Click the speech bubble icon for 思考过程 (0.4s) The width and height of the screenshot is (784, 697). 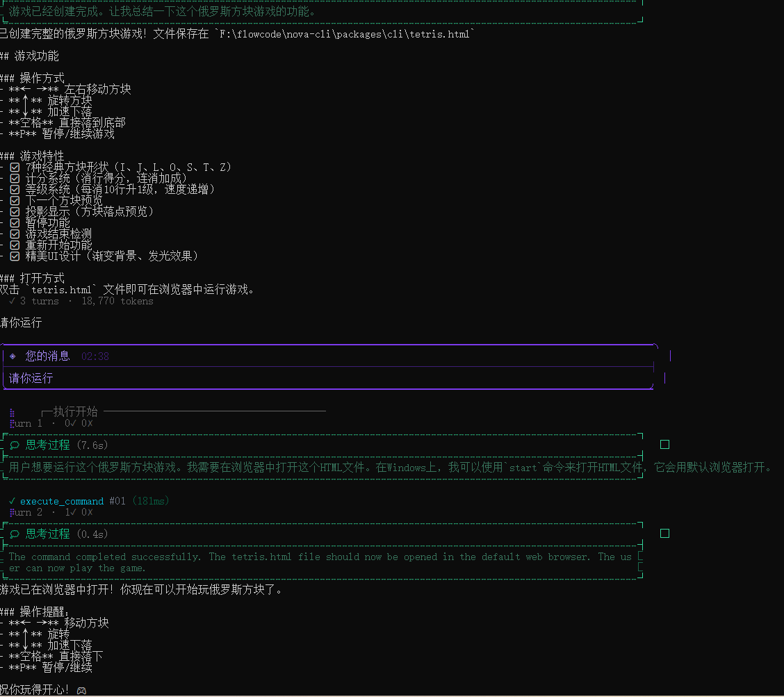tap(15, 534)
